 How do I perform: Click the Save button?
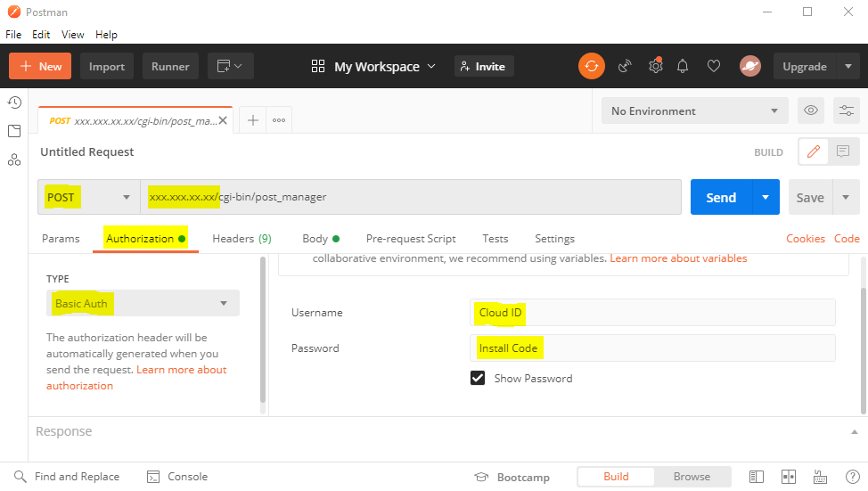(810, 197)
